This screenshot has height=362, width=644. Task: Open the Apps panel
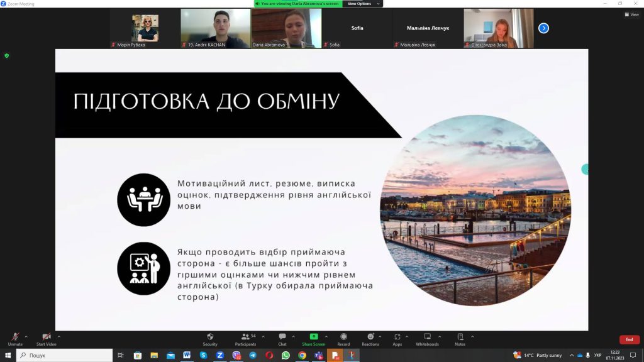pyautogui.click(x=397, y=337)
